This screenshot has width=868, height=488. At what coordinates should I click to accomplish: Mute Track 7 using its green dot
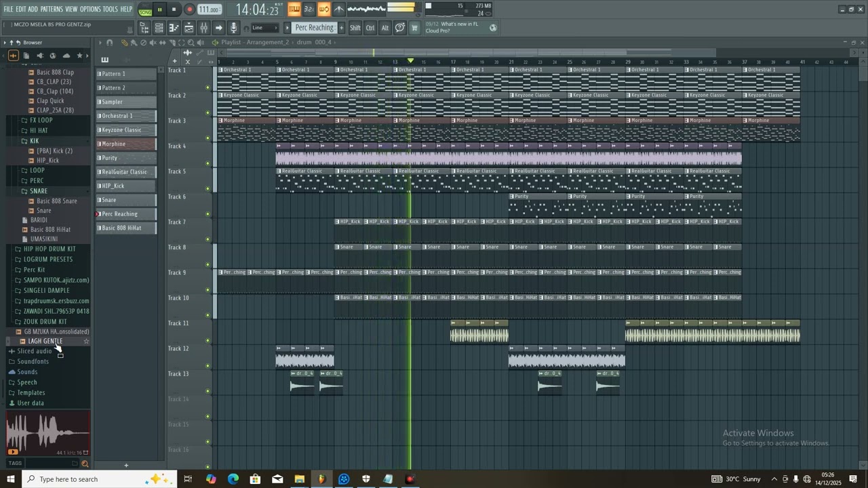208,239
